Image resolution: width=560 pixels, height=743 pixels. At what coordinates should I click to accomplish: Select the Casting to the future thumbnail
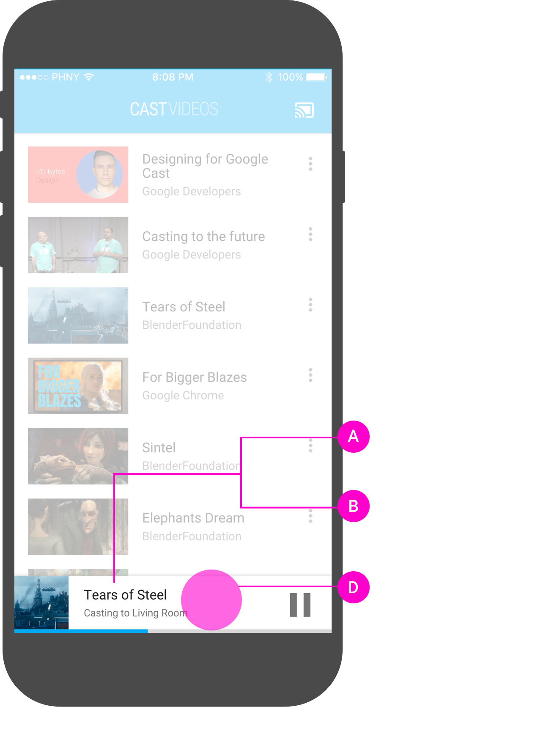(78, 245)
